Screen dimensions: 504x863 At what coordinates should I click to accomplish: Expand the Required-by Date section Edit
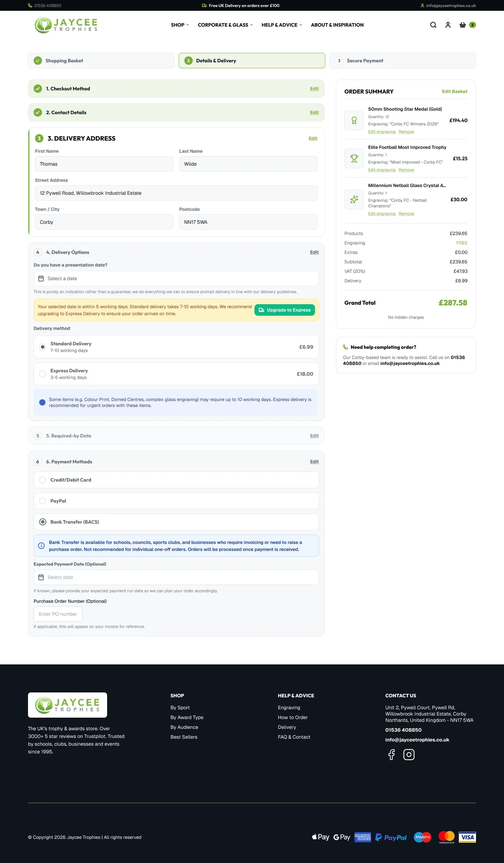pos(314,436)
